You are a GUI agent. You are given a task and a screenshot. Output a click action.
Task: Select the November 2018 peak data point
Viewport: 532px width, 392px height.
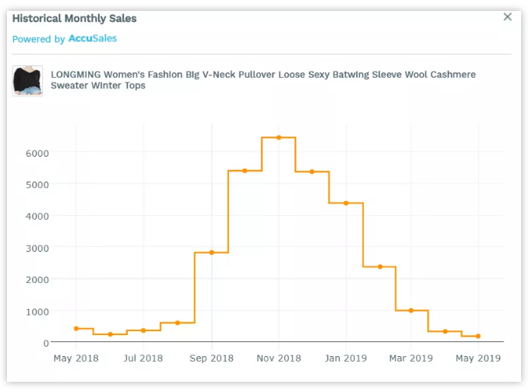pyautogui.click(x=278, y=137)
